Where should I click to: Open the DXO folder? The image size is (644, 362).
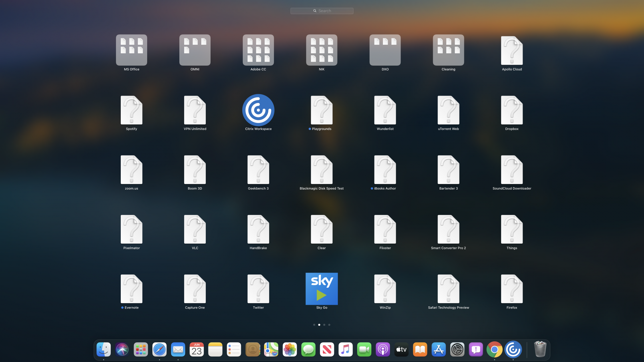(x=385, y=50)
